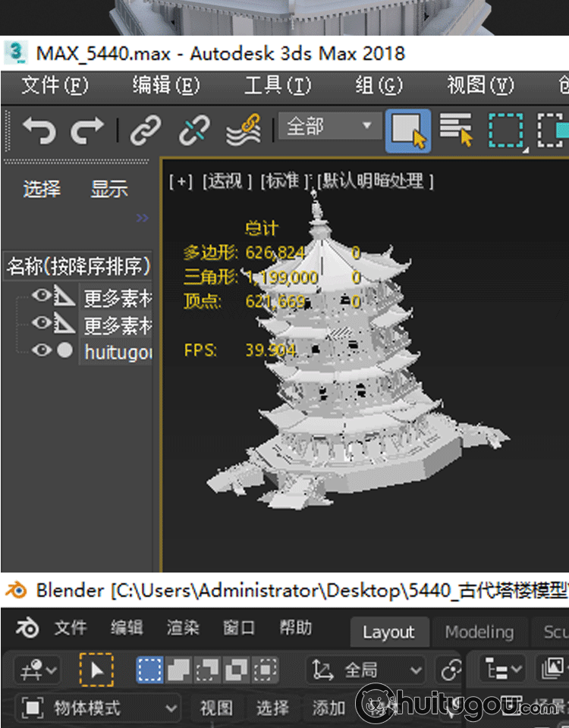
Task: Toggle eye visibility of huitugou object row
Action: (x=42, y=350)
